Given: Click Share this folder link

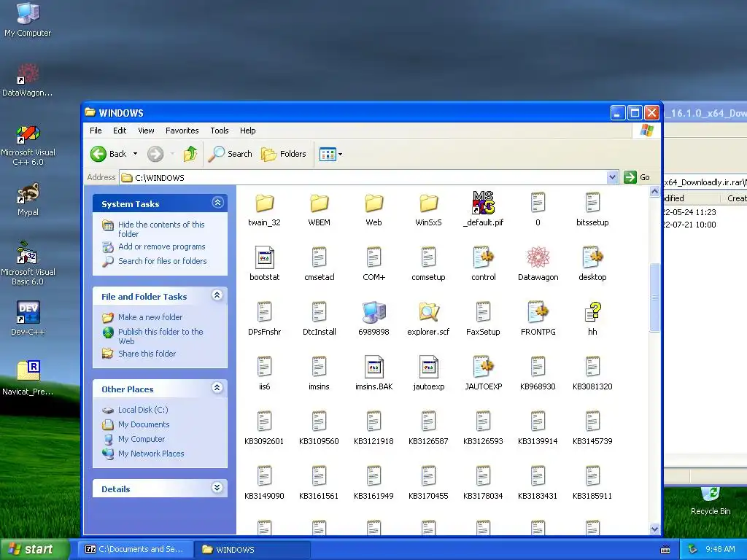Looking at the screenshot, I should [x=147, y=354].
